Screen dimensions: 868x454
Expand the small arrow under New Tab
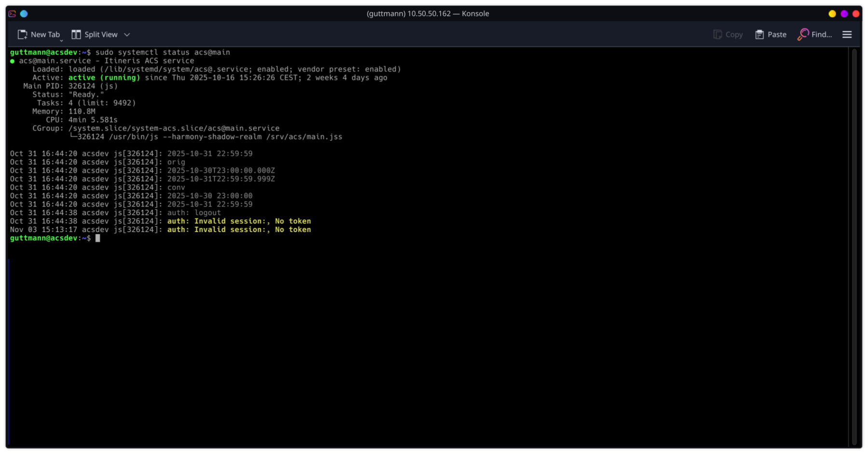pyautogui.click(x=61, y=41)
